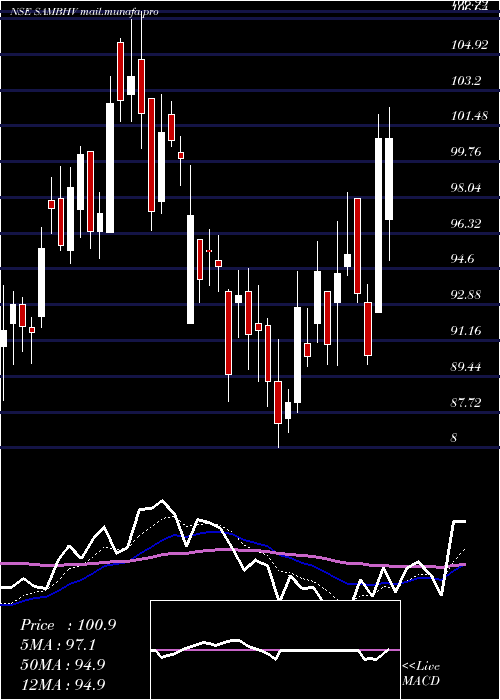Click the last white candlestick on the right

tap(389, 179)
